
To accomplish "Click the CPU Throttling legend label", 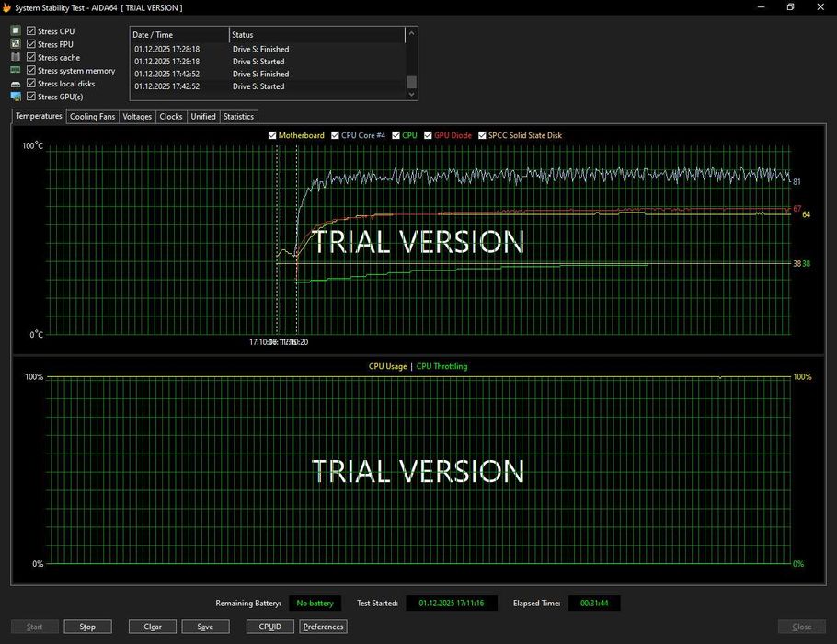I will (x=442, y=366).
